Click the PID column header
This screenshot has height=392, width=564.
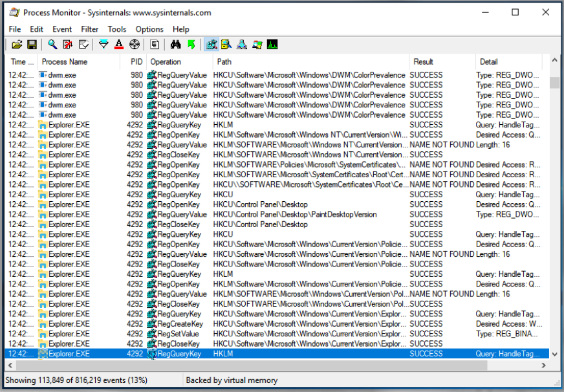[133, 62]
